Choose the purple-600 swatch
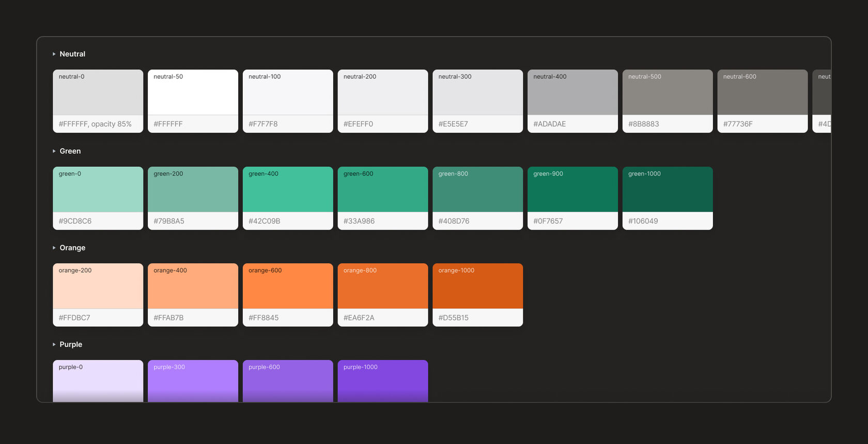 [x=288, y=381]
